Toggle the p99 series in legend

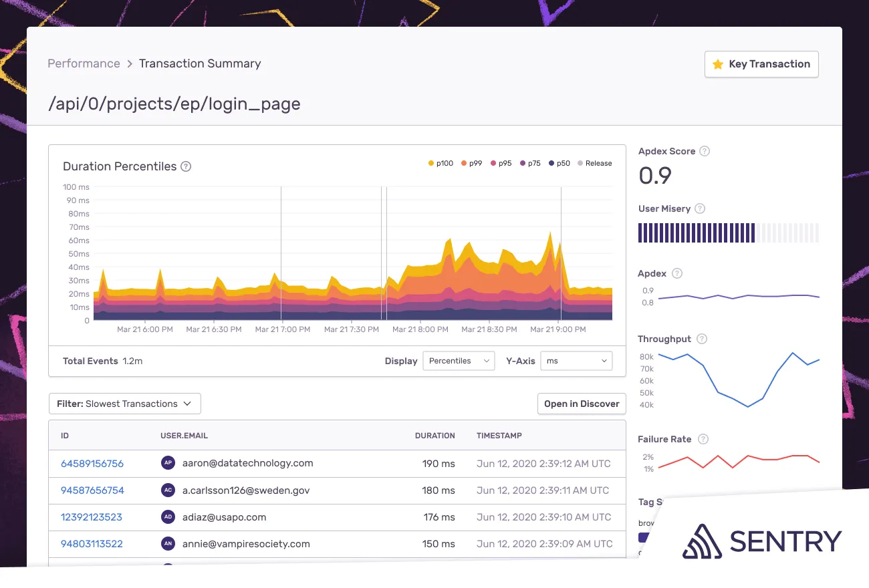(472, 163)
